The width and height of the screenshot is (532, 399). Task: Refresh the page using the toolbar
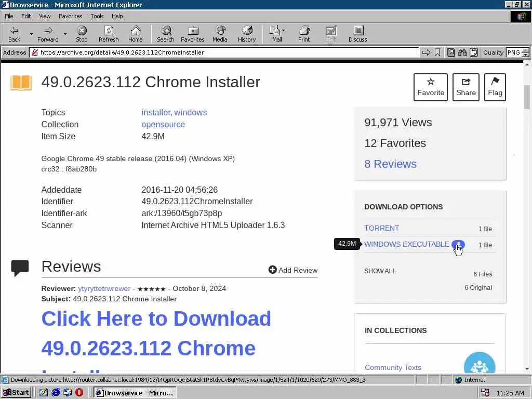click(x=109, y=34)
